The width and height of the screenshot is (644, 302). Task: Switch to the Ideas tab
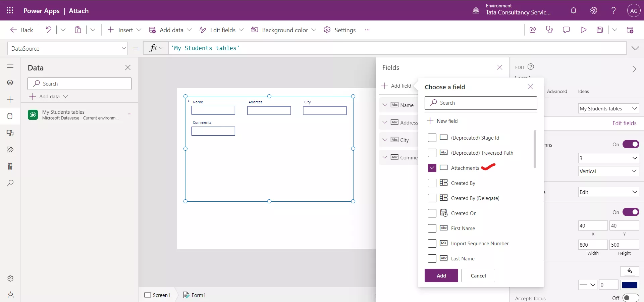click(x=583, y=91)
